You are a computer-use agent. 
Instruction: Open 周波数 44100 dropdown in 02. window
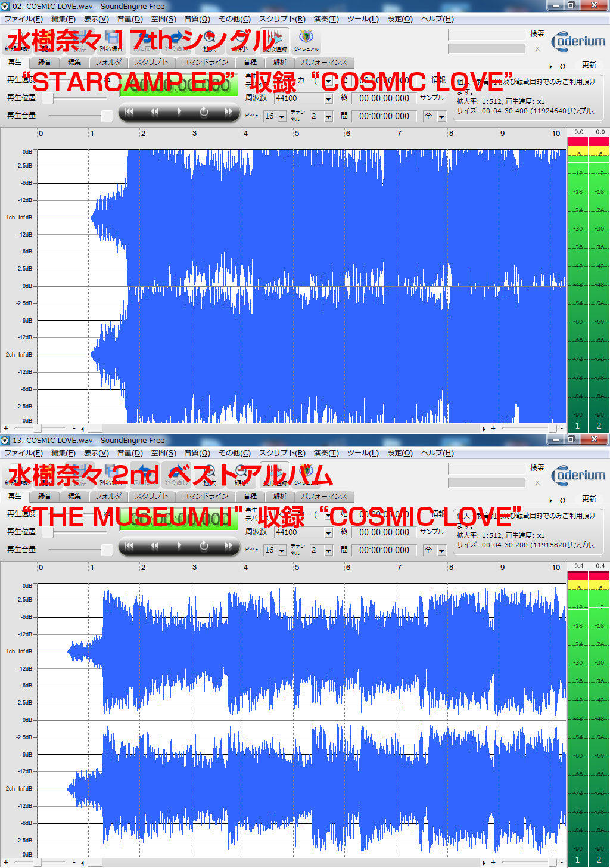[x=328, y=98]
